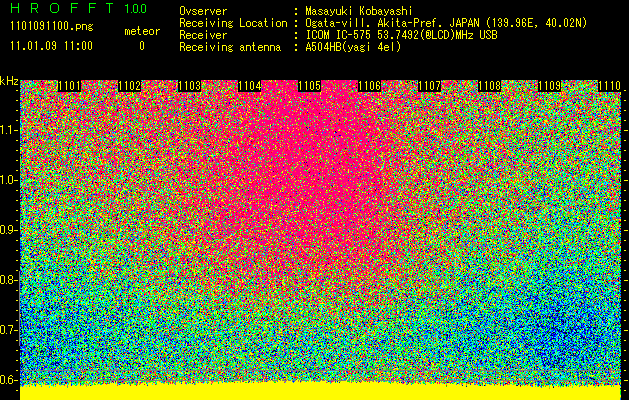The image size is (629, 400).
Task: Click the 0.8 kHz axis label
Action: coord(7,280)
